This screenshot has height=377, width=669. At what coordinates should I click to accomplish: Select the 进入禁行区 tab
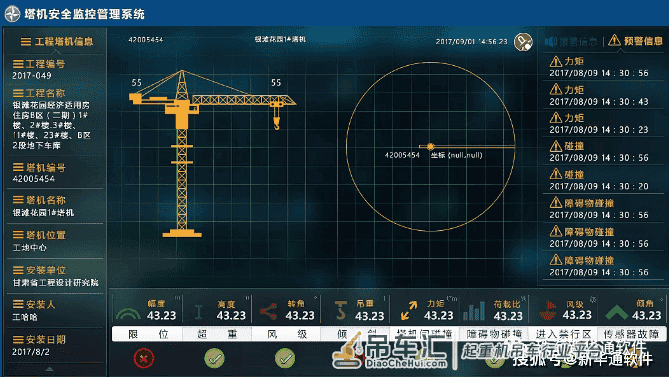(563, 334)
